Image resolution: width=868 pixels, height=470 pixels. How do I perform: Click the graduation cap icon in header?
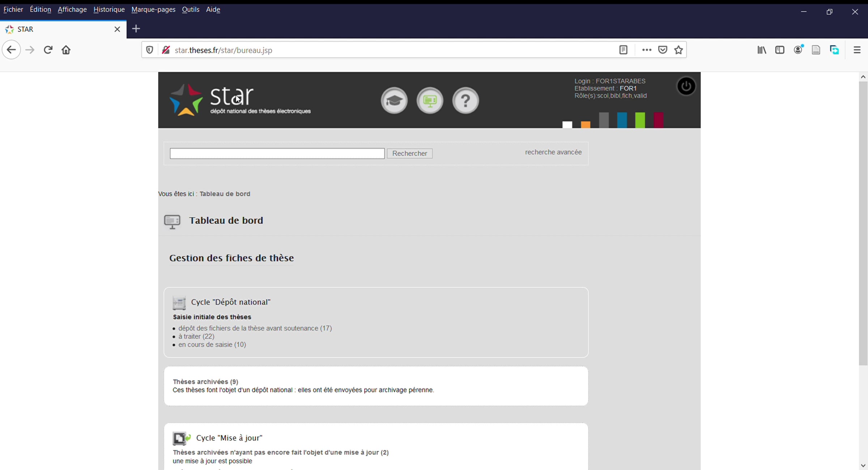pyautogui.click(x=394, y=101)
